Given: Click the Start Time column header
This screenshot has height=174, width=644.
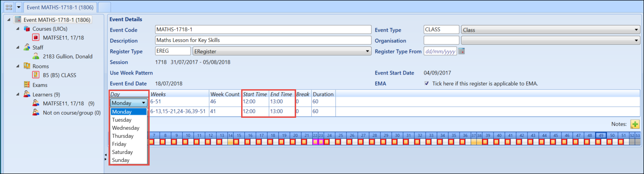Looking at the screenshot, I should click(x=255, y=94).
